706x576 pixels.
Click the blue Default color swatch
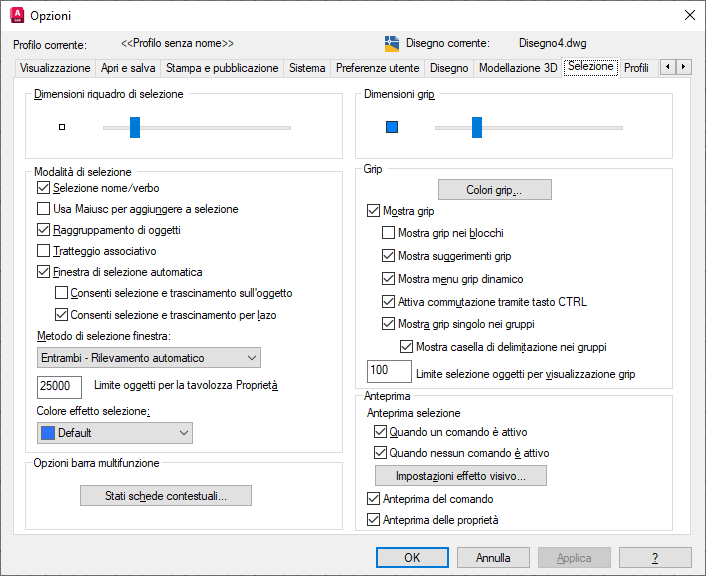tap(48, 433)
